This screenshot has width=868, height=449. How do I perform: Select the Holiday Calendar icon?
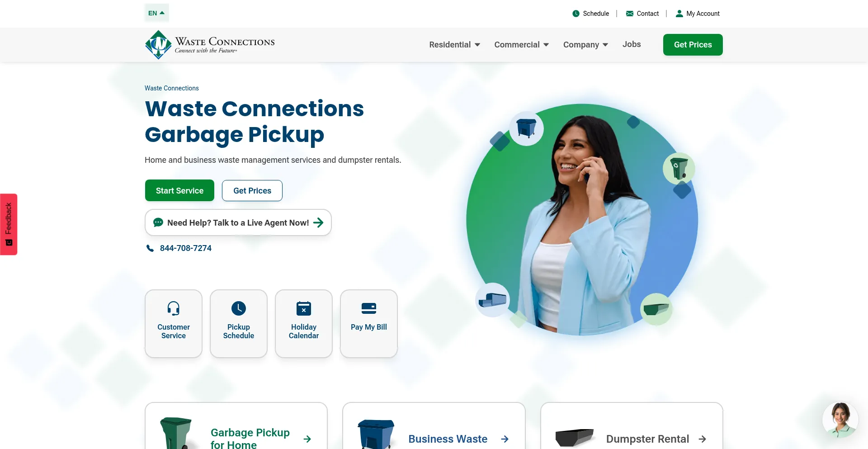point(304,308)
